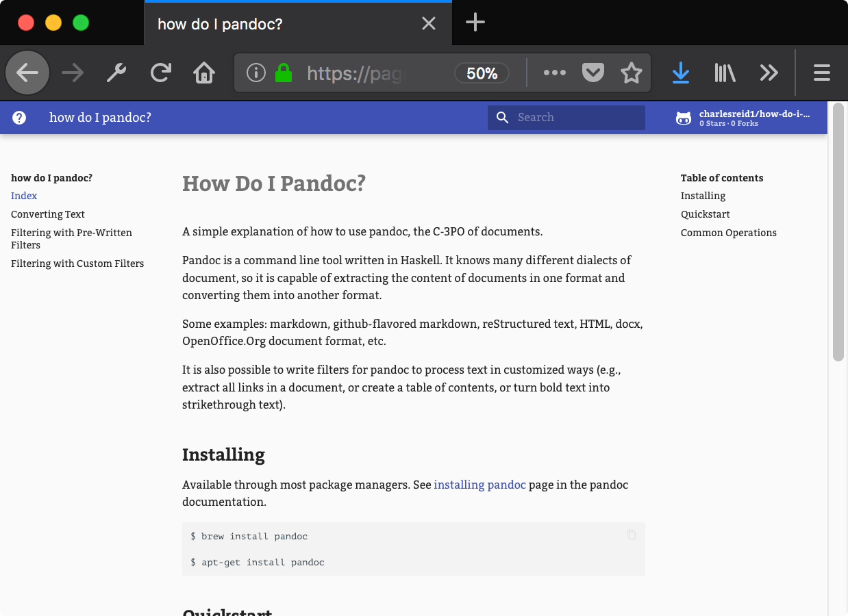This screenshot has height=616, width=848.
Task: Show site information via the info icon
Action: [x=255, y=73]
